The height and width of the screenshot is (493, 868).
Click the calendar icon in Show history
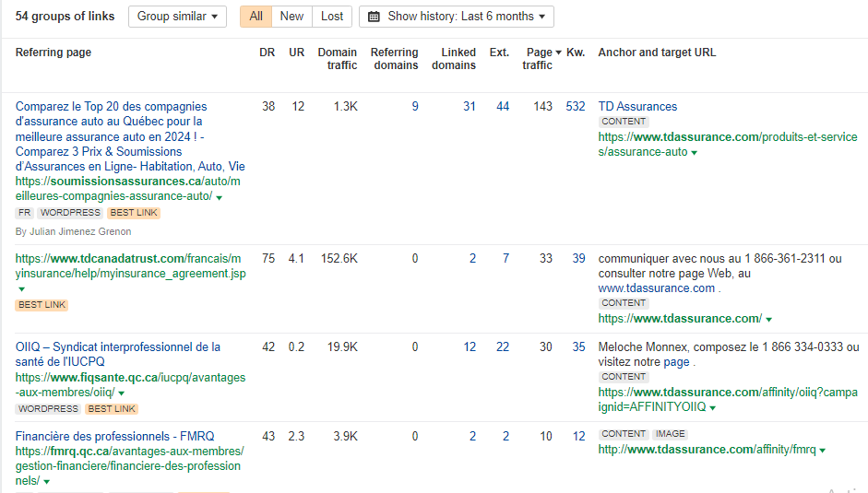(374, 17)
